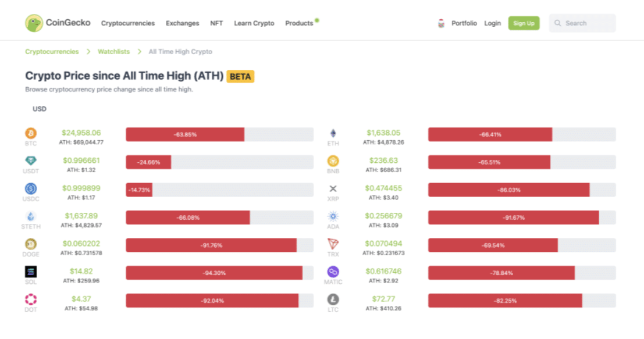Screen dimensions: 644x339
Task: Click the USDT price $0.996661
Action: click(81, 160)
